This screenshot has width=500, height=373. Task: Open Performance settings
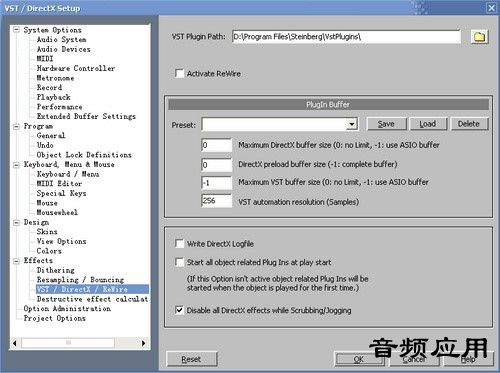coord(59,107)
